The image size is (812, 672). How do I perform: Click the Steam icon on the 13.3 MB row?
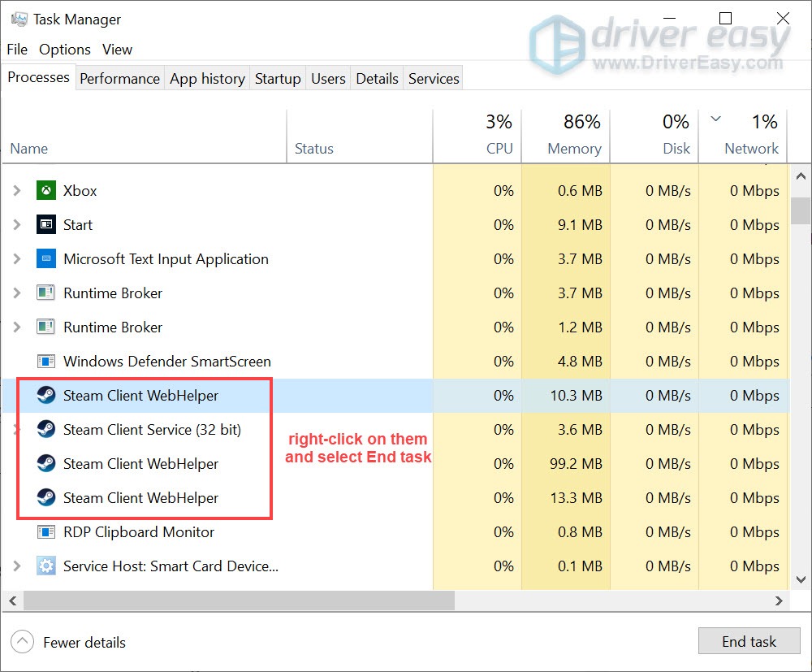pyautogui.click(x=46, y=498)
